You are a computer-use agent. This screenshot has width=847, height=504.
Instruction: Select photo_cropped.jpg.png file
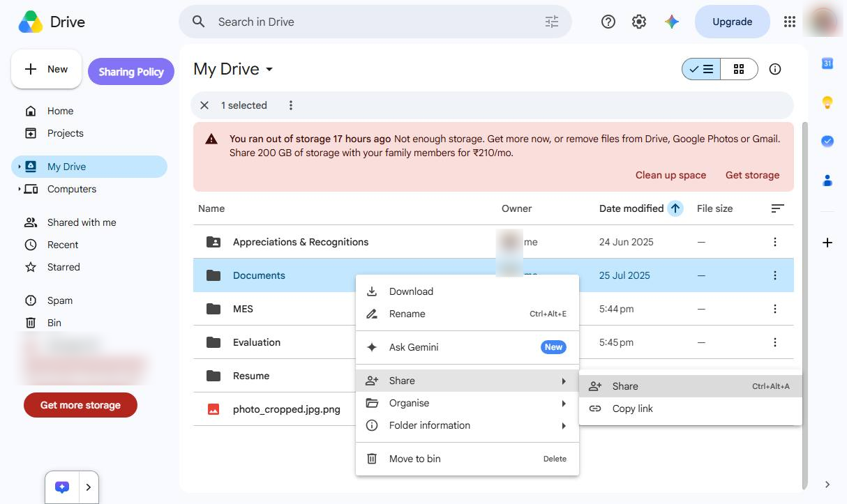click(x=287, y=409)
